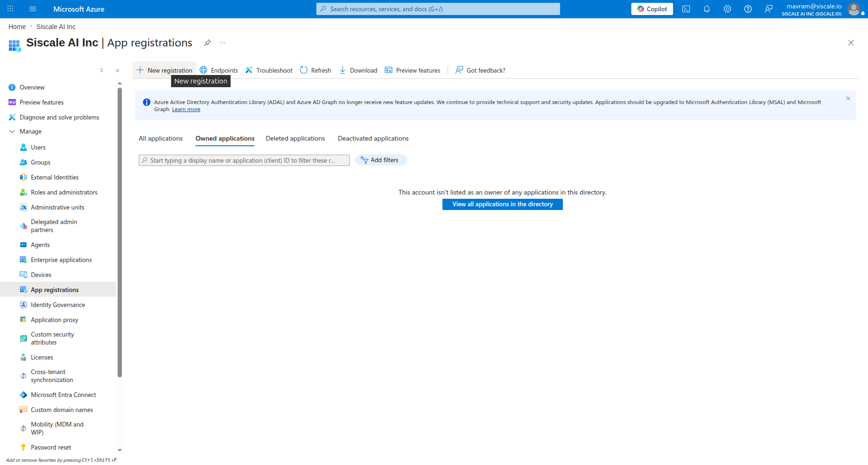Open blade ellipsis more options
Screen dimensions: 868x465
[x=223, y=43]
